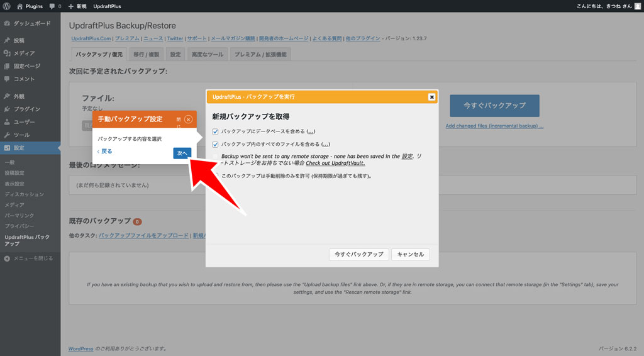Expand file options (...) link

pos(325,144)
